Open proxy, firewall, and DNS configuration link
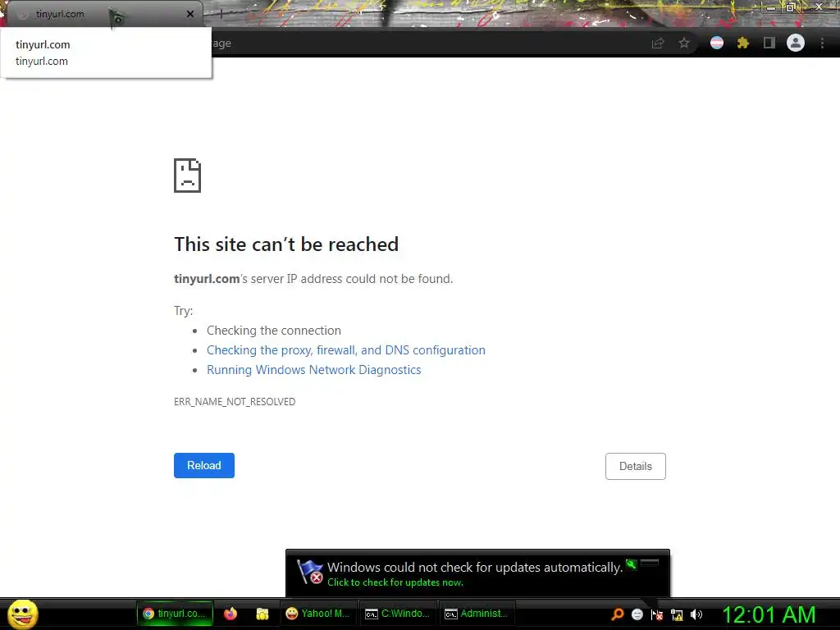840x630 pixels. (346, 349)
